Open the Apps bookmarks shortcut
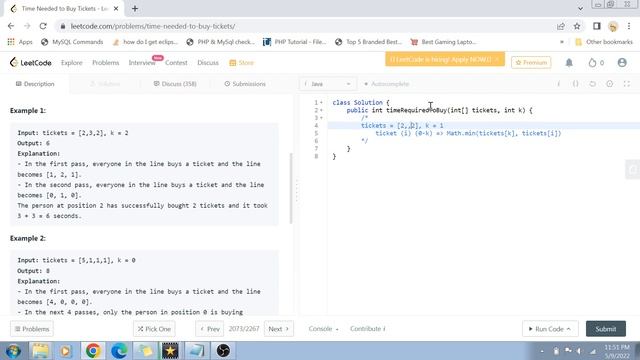The height and width of the screenshot is (360, 640). (x=20, y=42)
